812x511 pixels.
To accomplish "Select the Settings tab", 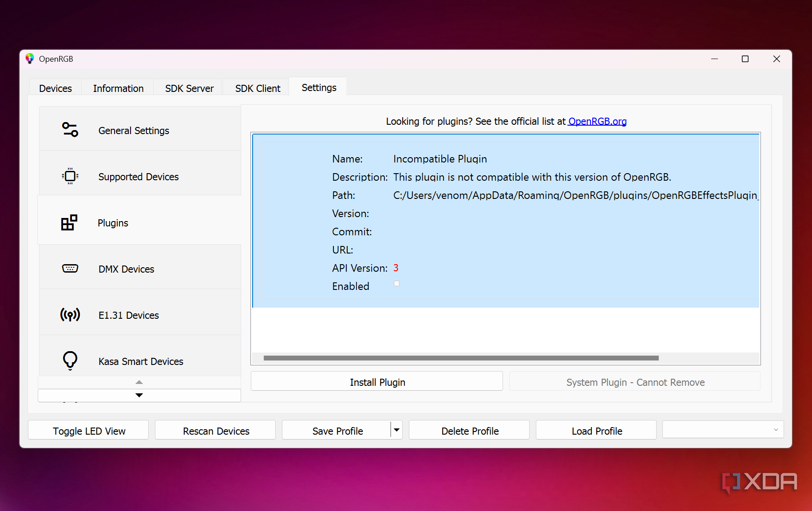I will click(319, 87).
